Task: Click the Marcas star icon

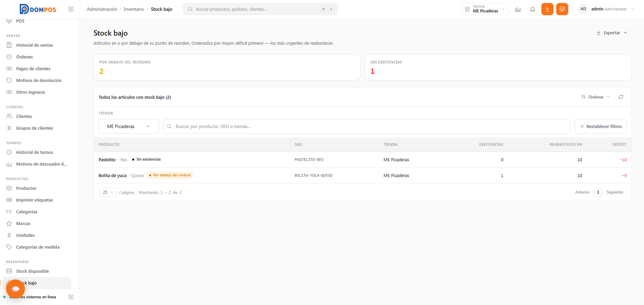Action: point(9,223)
